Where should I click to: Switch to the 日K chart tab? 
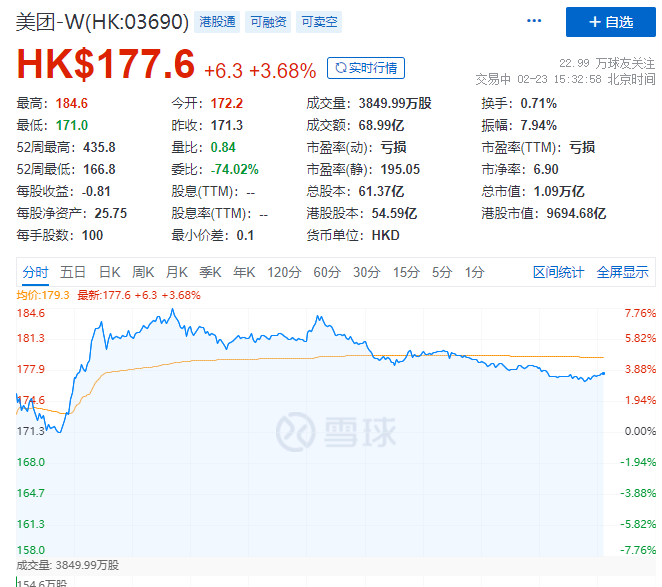tap(110, 272)
